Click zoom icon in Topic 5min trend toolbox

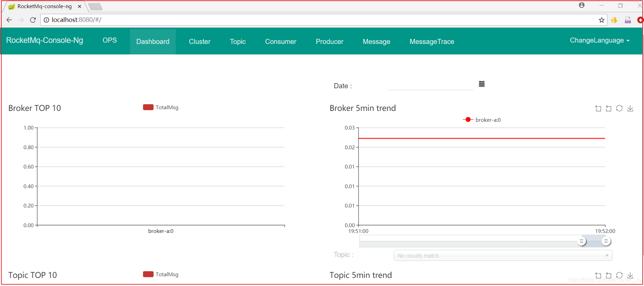[x=598, y=276]
